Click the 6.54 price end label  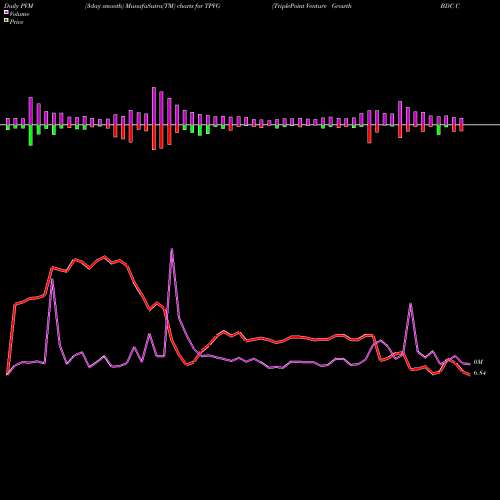[479, 373]
